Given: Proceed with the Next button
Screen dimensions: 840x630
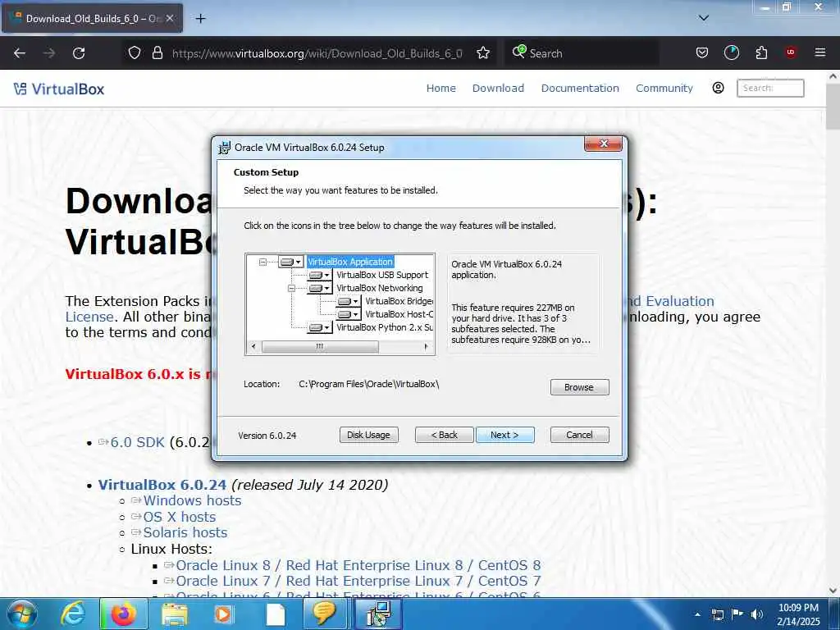Looking at the screenshot, I should click(x=504, y=435).
